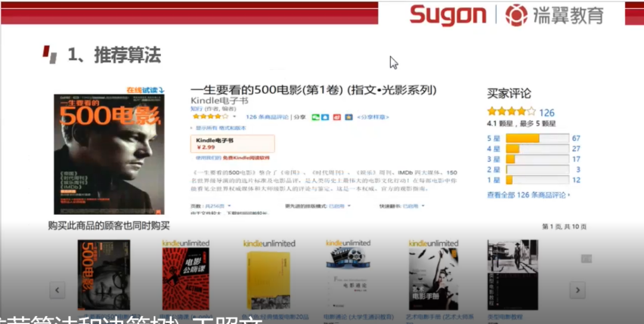Go to previous carousel page arrow
The width and height of the screenshot is (644, 324).
click(57, 290)
